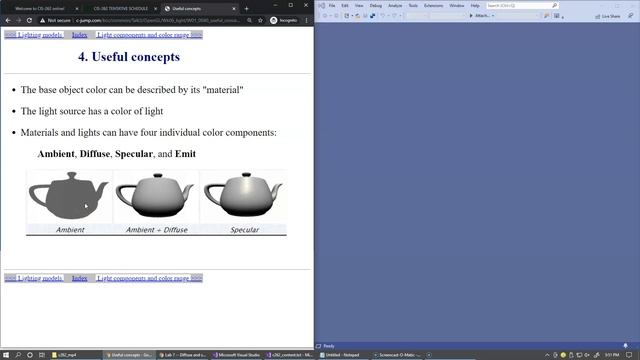The height and width of the screenshot is (360, 640).
Task: Reload the Useful concepts page
Action: point(29,20)
